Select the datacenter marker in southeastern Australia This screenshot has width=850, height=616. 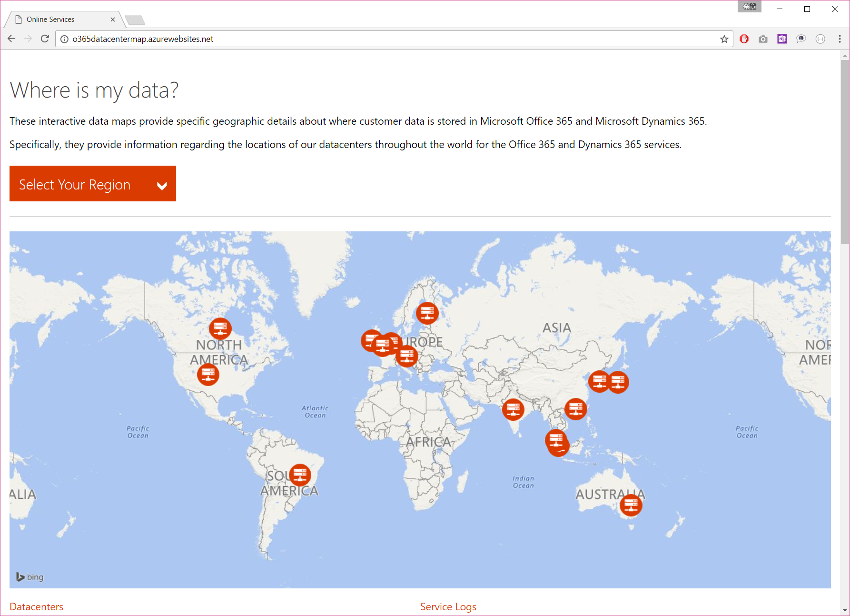coord(631,505)
